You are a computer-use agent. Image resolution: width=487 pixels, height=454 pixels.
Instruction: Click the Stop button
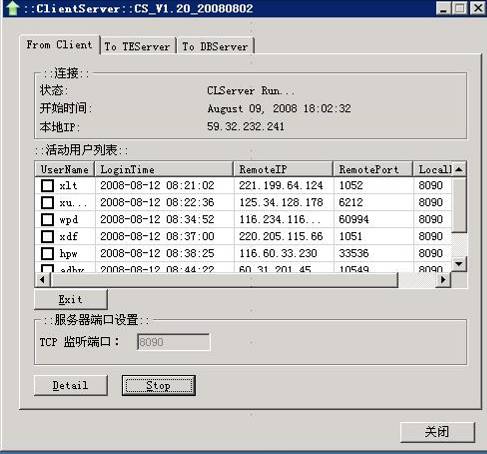click(159, 386)
